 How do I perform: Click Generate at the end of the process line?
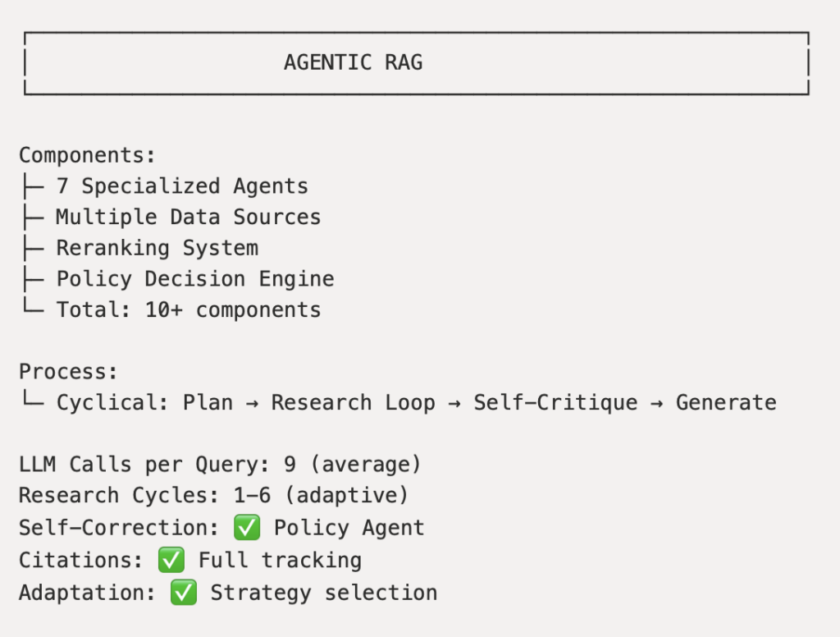tap(725, 403)
